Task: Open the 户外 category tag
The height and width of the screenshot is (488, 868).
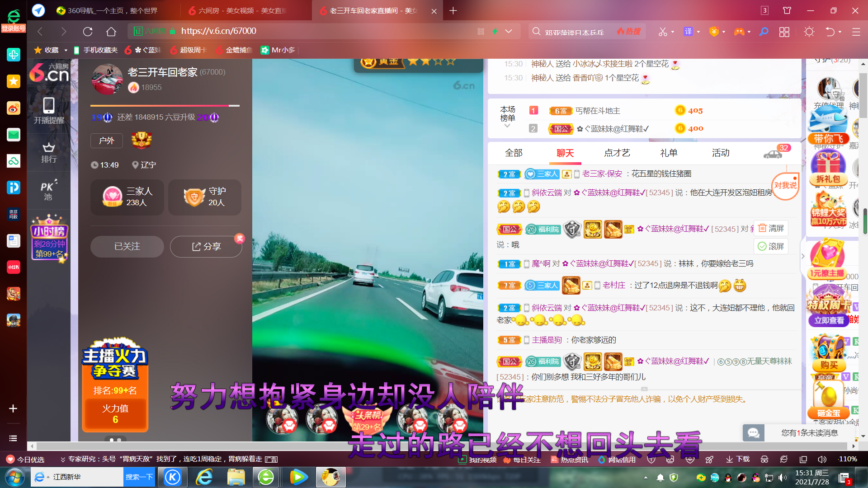Action: (107, 141)
